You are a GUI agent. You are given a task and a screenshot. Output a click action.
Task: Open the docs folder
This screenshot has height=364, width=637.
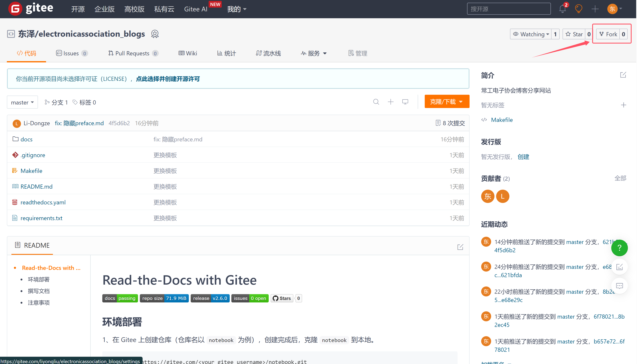[x=26, y=139]
